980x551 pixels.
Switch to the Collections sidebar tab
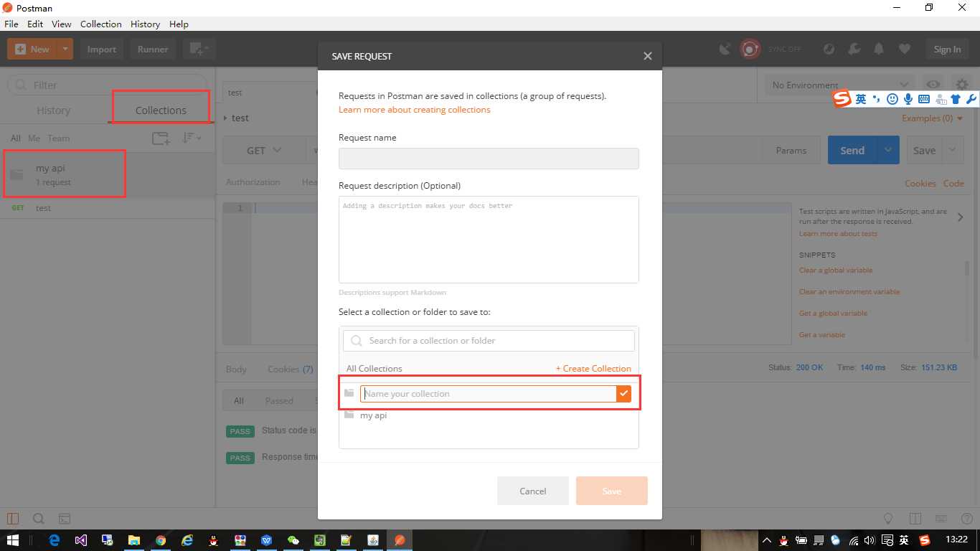(161, 110)
